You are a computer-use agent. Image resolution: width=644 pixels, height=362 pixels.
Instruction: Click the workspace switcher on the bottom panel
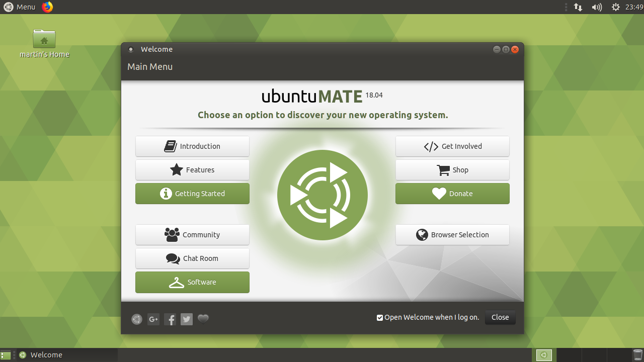tap(544, 355)
